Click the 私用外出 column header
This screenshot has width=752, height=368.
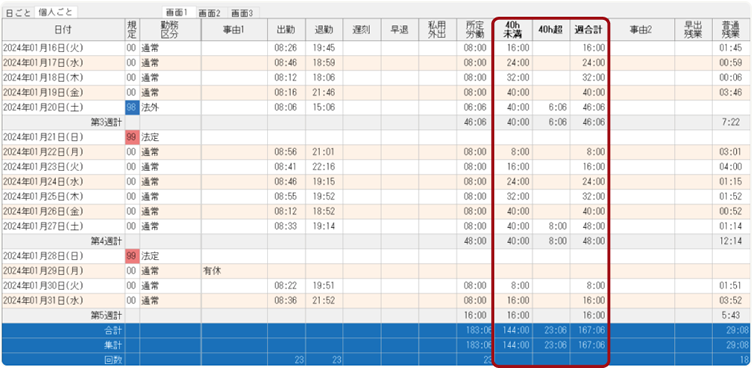click(437, 30)
